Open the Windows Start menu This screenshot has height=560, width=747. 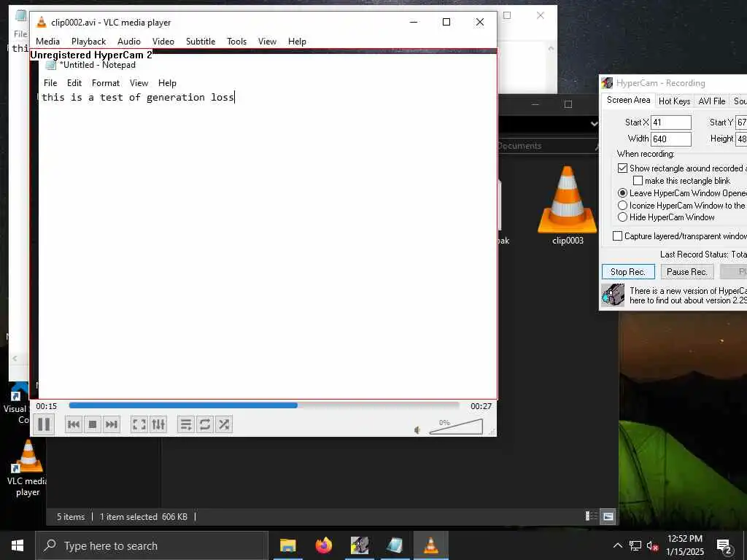[18, 545]
